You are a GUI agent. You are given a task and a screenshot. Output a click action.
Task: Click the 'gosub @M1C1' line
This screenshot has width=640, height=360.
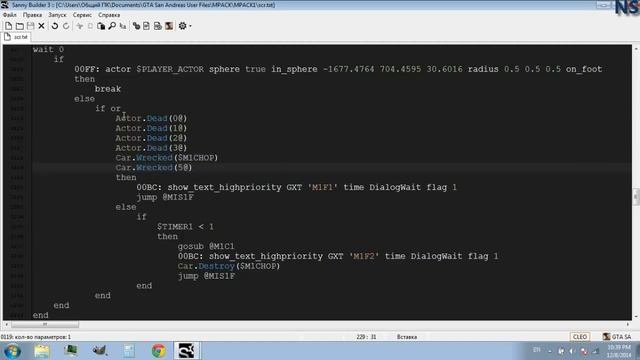206,246
